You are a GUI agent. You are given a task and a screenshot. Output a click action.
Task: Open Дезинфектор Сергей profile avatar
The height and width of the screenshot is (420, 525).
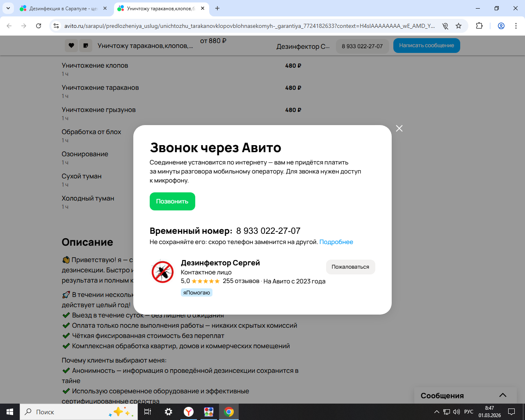[162, 272]
